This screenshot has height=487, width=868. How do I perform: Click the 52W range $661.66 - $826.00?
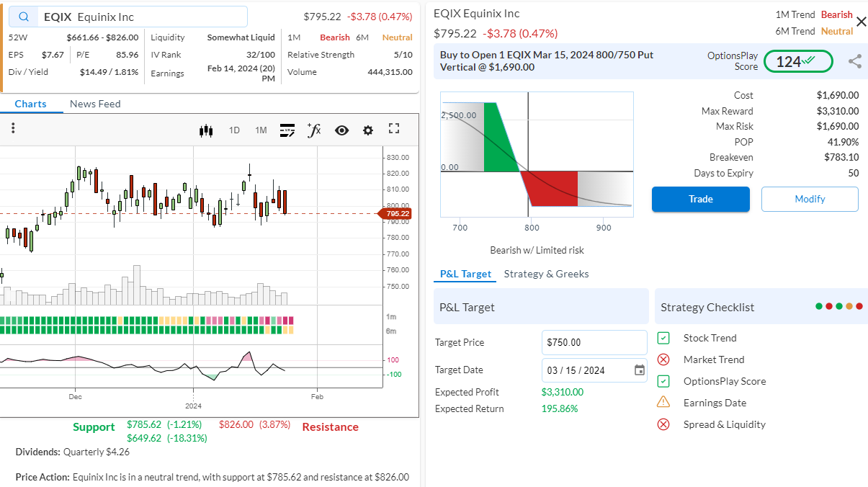point(102,37)
